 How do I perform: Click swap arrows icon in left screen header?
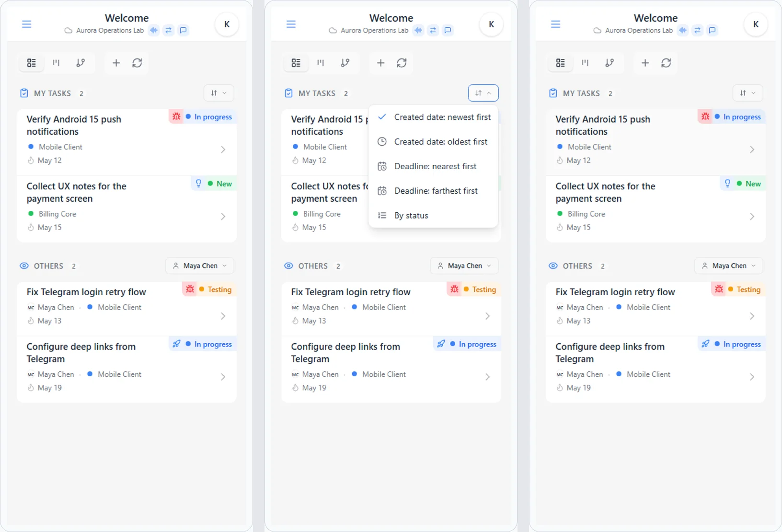point(169,30)
